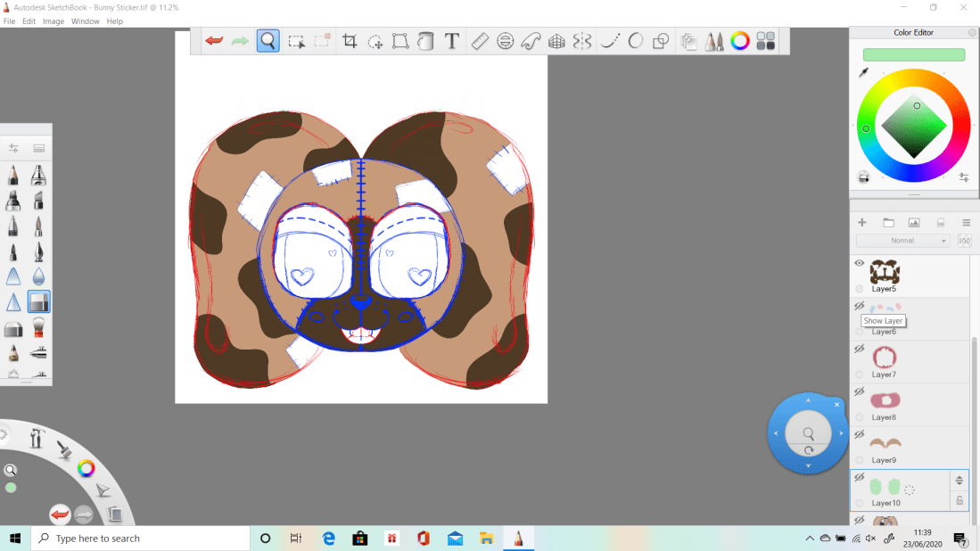
Task: Choose the Text tool
Action: tap(452, 41)
